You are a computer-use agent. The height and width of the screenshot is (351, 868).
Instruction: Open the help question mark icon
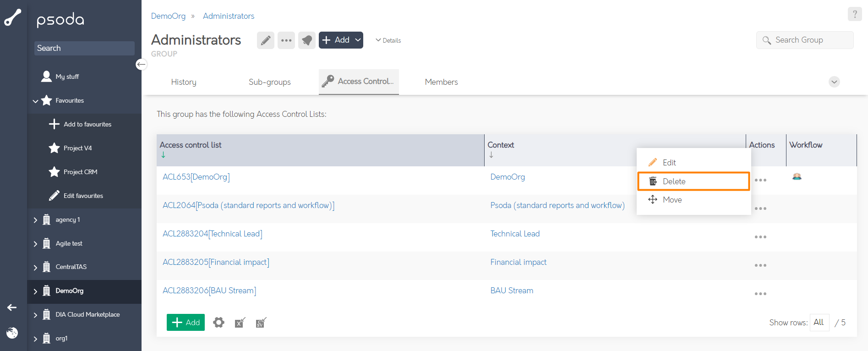click(855, 14)
